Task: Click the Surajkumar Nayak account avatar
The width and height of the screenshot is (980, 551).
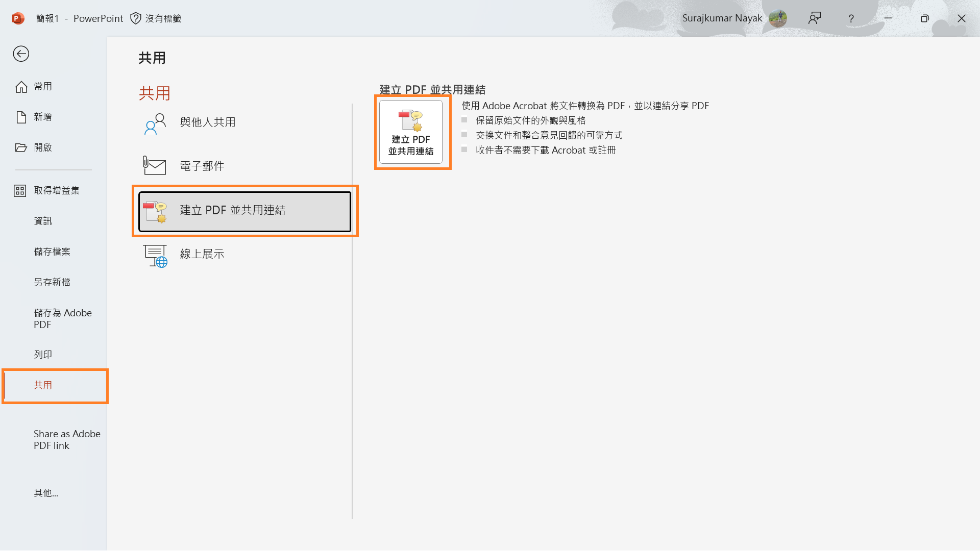Action: tap(778, 18)
